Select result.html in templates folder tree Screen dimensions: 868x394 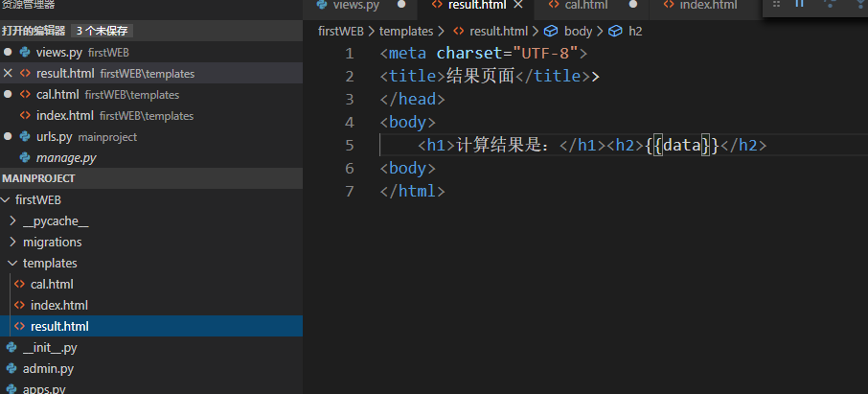coord(151,326)
